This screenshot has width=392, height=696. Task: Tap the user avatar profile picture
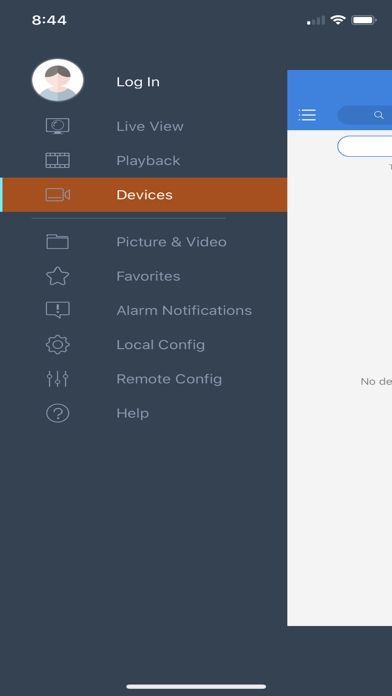tap(58, 80)
